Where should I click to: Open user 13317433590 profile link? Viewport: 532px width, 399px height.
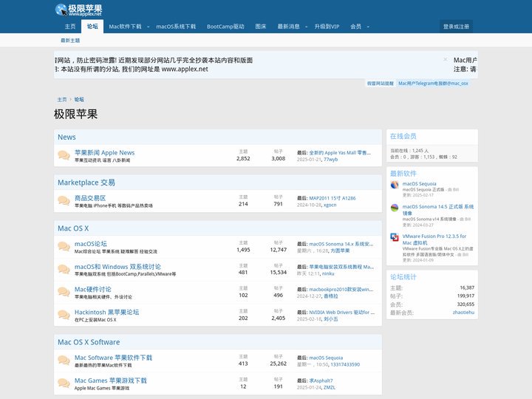[345, 364]
